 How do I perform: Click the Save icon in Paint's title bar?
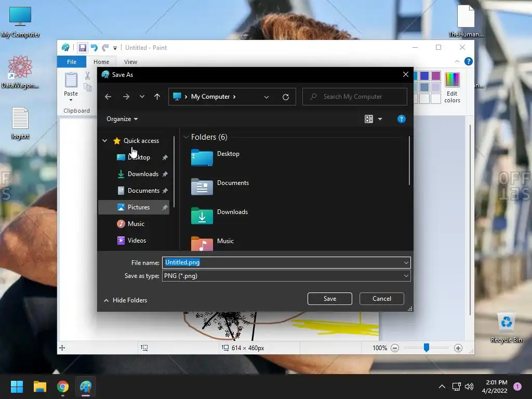(x=83, y=47)
